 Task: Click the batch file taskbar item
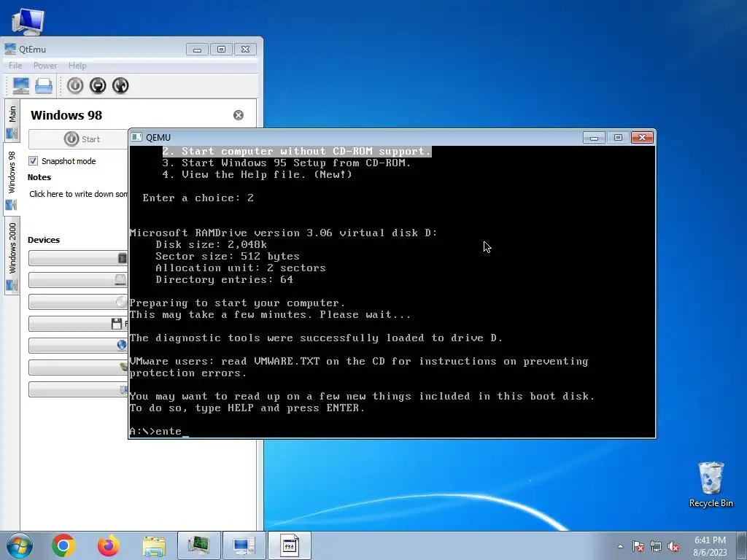pos(289,545)
